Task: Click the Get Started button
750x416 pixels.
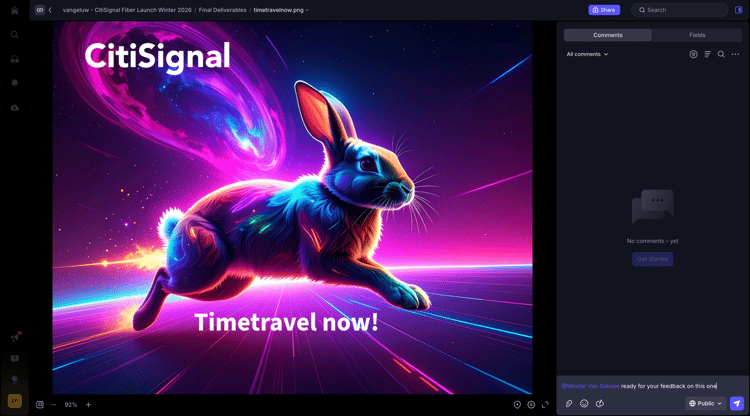Action: point(652,259)
